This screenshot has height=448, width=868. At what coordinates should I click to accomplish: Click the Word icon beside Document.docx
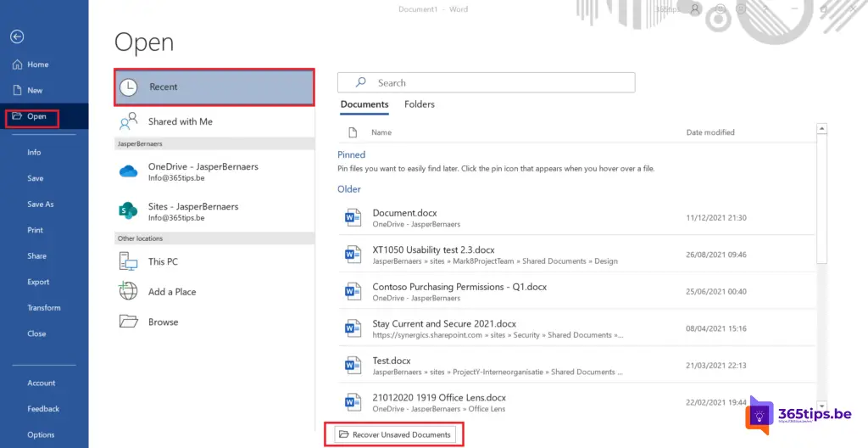pos(353,218)
